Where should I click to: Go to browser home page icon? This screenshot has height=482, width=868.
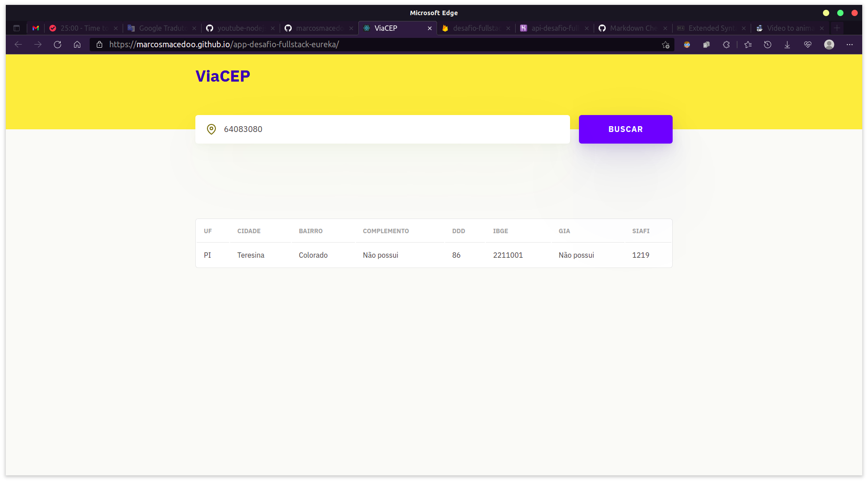[77, 45]
